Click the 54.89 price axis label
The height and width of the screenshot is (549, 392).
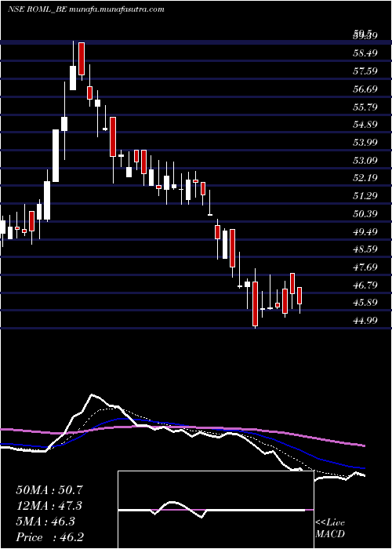[365, 124]
